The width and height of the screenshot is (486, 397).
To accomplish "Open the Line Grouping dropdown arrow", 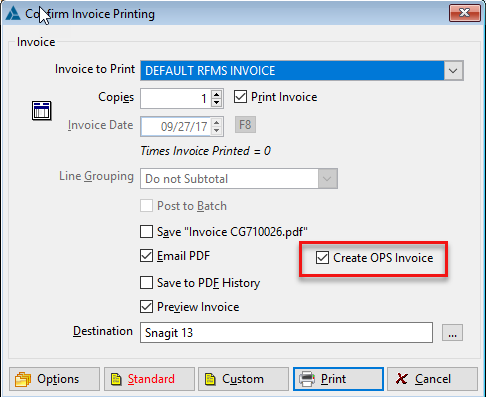I will coord(327,179).
